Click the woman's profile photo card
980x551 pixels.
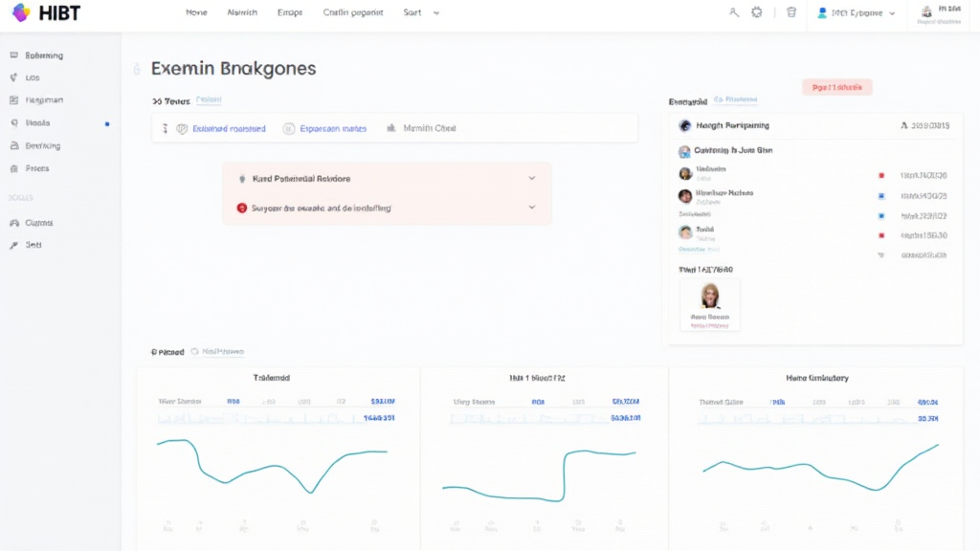click(710, 305)
